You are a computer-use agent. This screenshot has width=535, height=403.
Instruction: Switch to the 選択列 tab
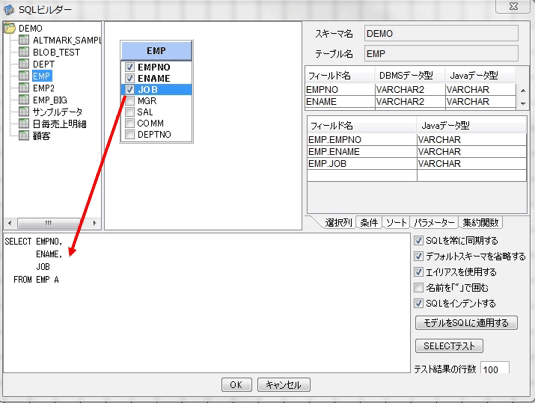point(338,223)
